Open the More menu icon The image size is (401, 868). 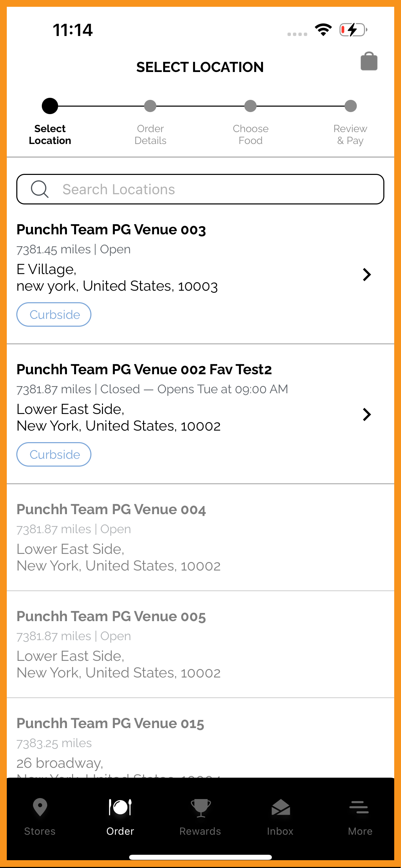click(x=359, y=807)
